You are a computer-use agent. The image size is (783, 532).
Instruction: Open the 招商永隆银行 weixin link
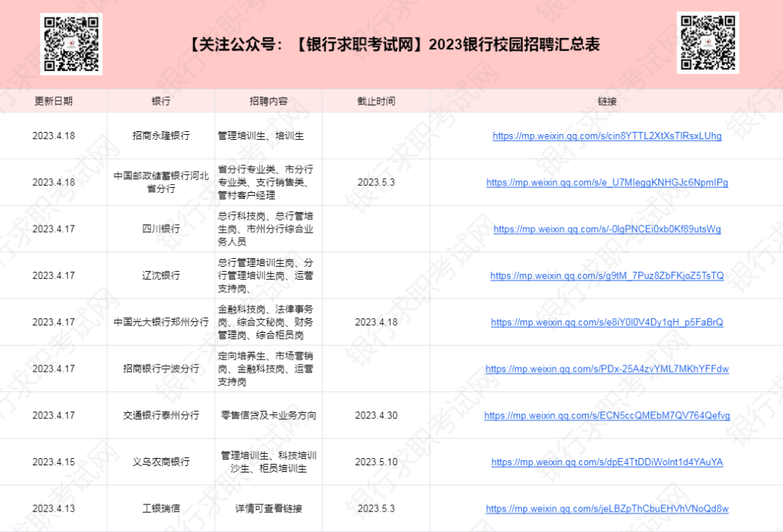[607, 136]
